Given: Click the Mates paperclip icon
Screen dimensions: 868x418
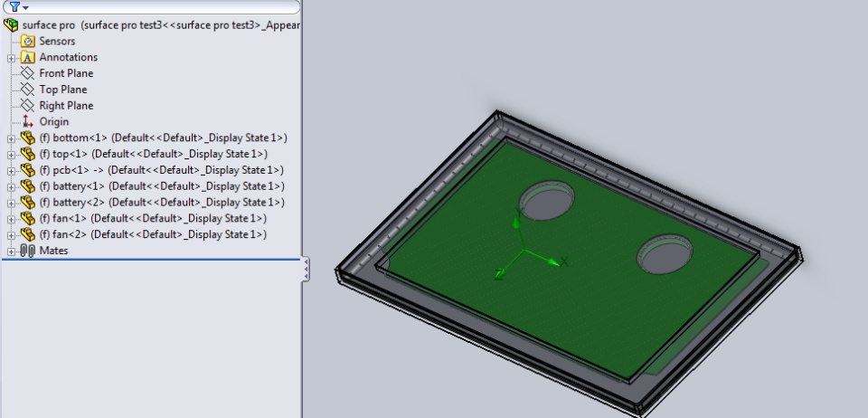Looking at the screenshot, I should tap(28, 251).
